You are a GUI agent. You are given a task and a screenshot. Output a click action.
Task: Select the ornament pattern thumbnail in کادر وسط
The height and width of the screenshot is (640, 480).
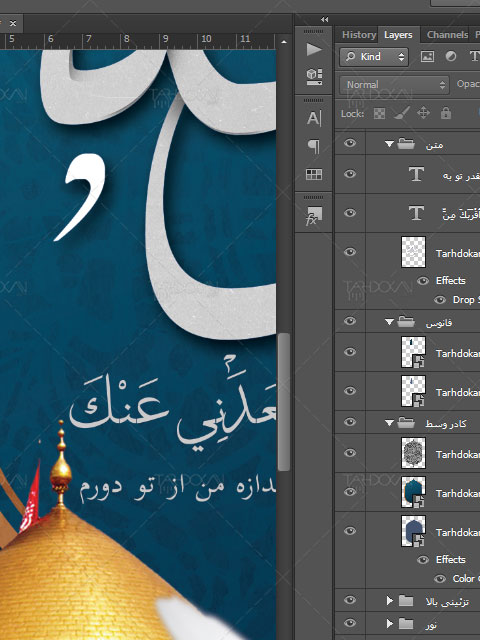tap(413, 453)
